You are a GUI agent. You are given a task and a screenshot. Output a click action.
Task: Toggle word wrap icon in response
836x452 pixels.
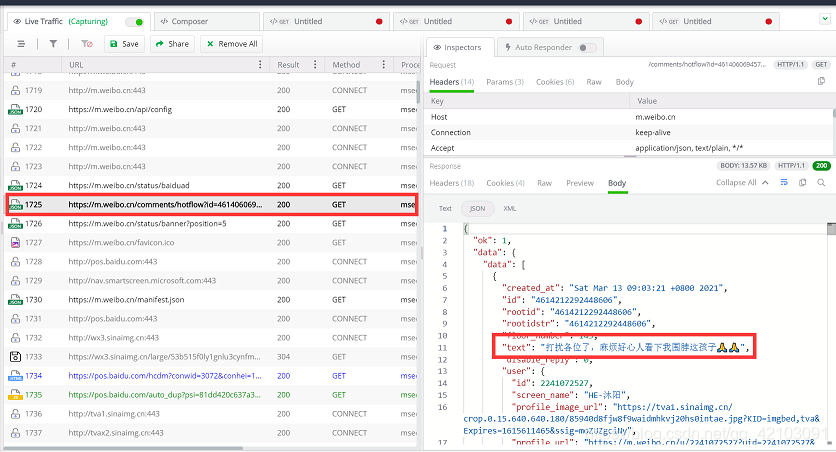click(784, 182)
